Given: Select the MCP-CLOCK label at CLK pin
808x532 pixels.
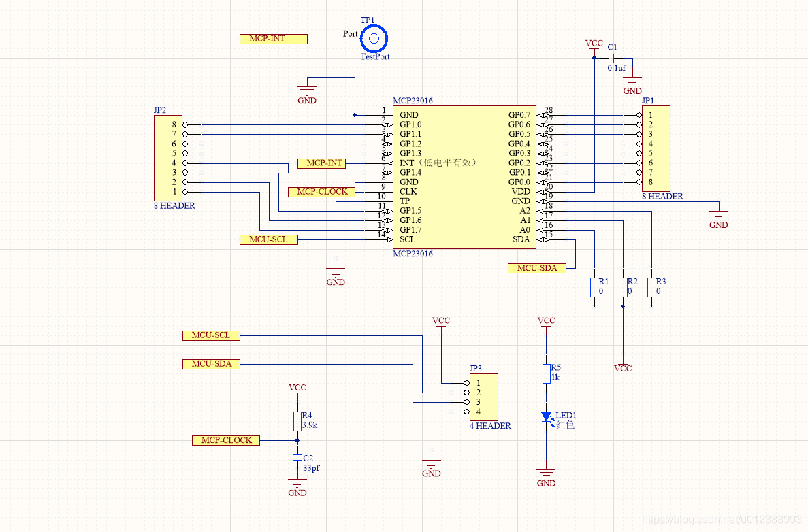Looking at the screenshot, I should 321,192.
